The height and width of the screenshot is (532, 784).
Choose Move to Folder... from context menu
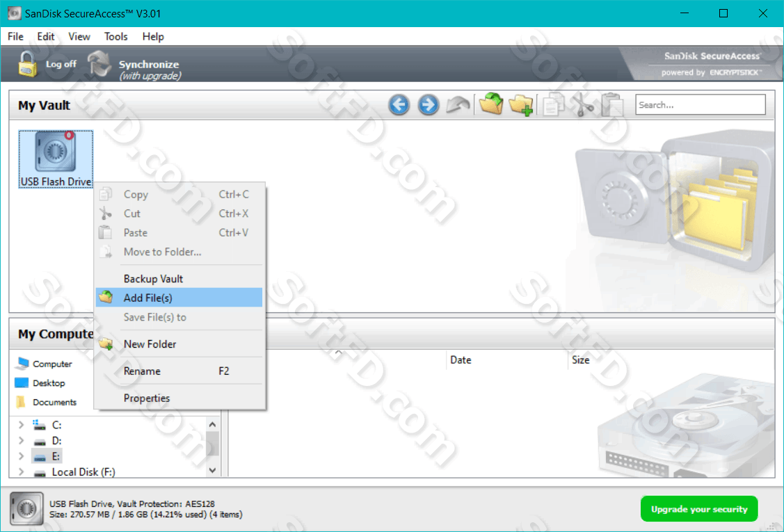click(x=179, y=252)
